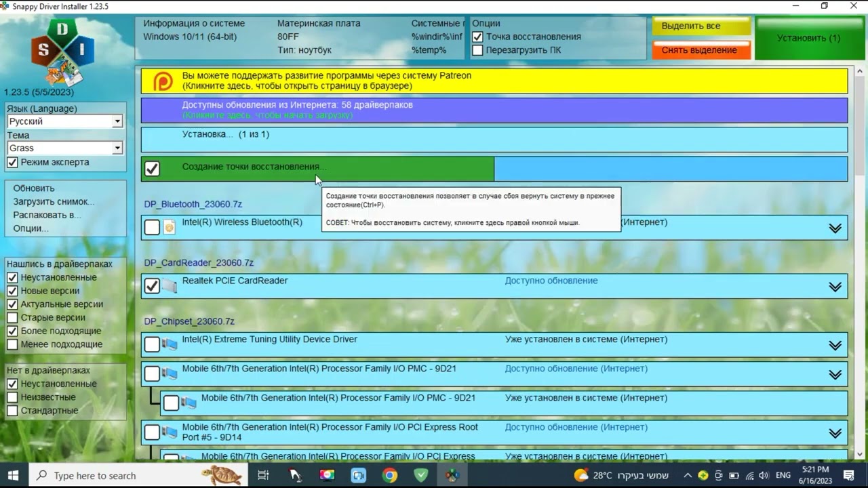Click the Patreon logo icon

point(163,81)
